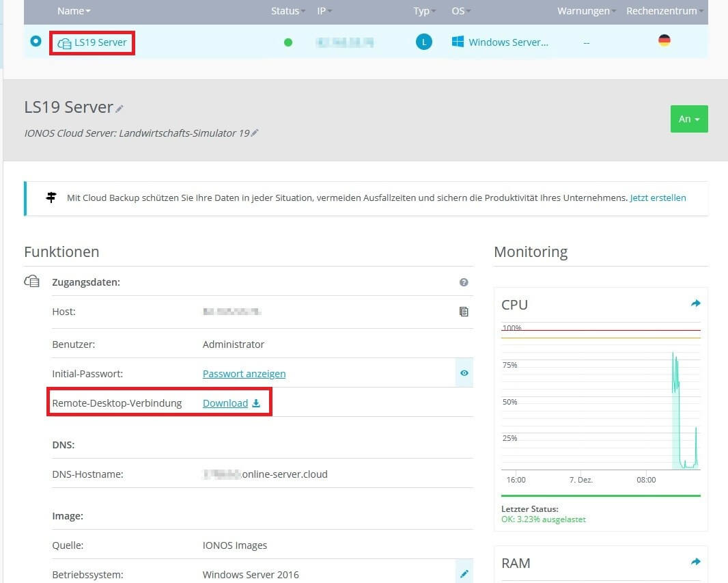The width and height of the screenshot is (728, 583).
Task: Click the Passwort anzeigen link
Action: coord(244,373)
